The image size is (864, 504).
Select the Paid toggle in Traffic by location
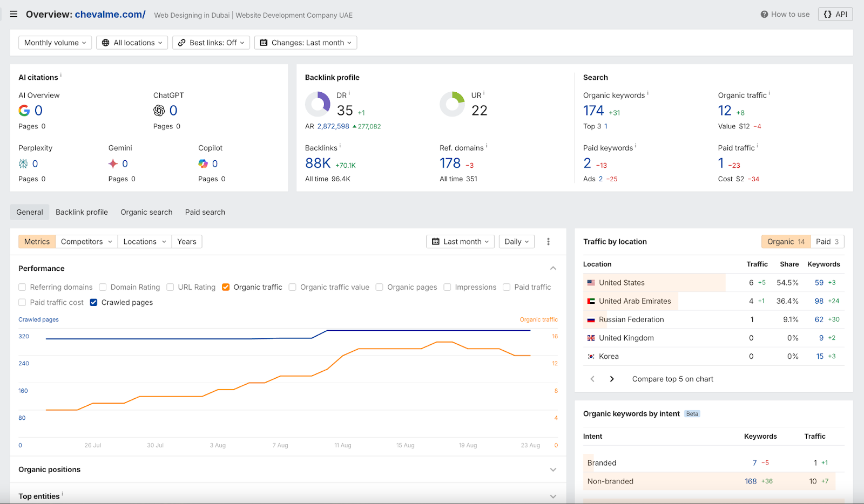[827, 242]
